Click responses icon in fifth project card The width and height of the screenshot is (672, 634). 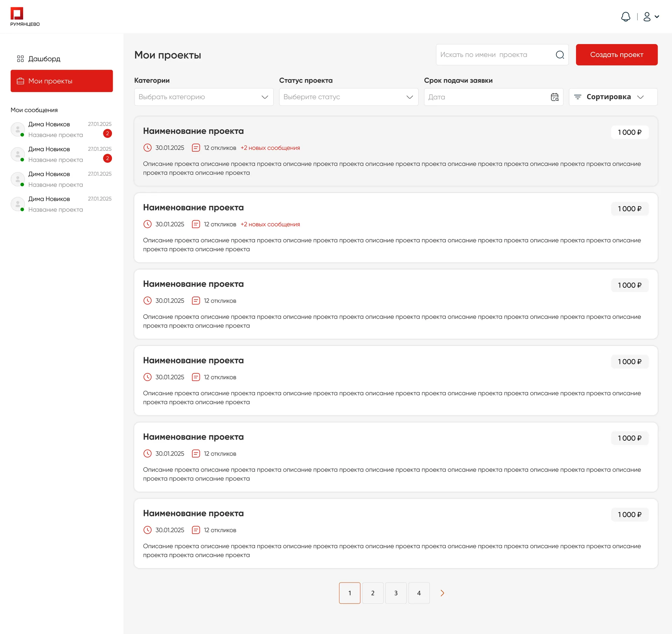(196, 454)
